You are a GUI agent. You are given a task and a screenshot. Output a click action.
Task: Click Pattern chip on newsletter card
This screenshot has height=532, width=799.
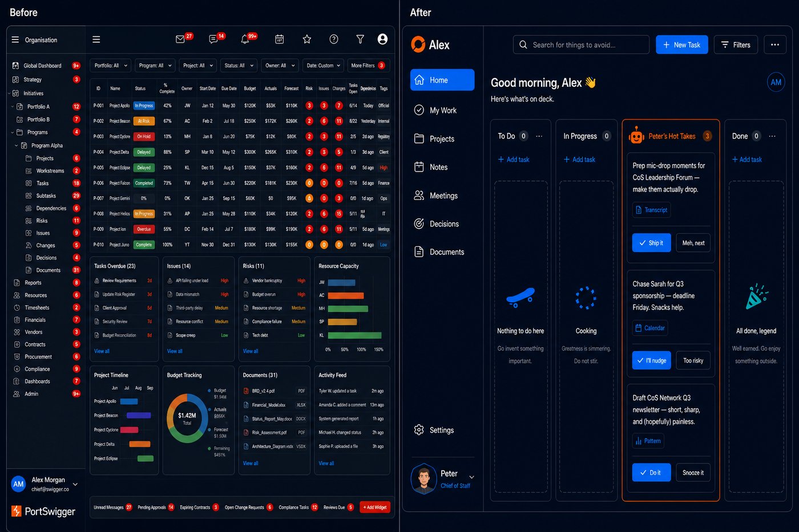click(648, 441)
